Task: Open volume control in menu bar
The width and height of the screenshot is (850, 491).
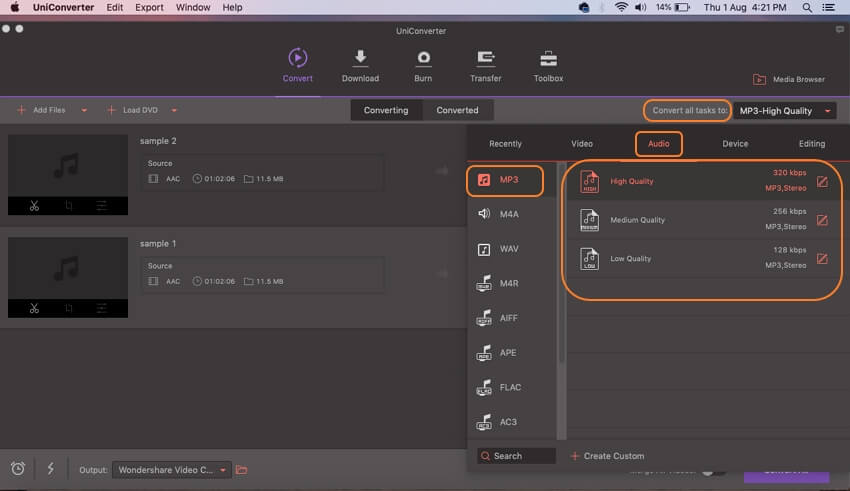Action: (640, 8)
